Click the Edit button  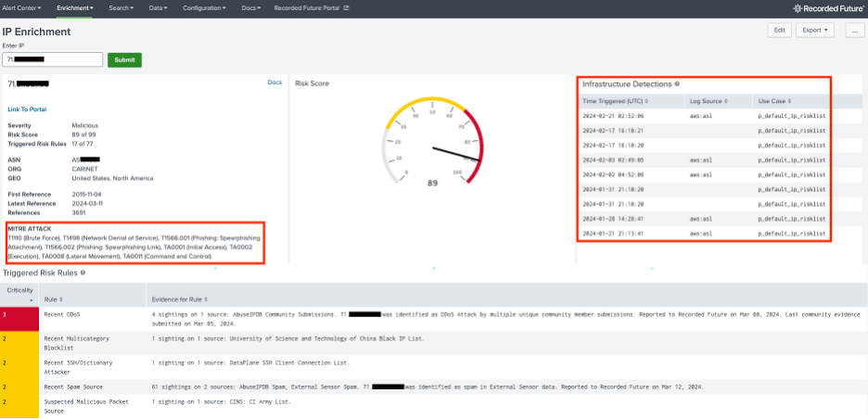(x=779, y=31)
